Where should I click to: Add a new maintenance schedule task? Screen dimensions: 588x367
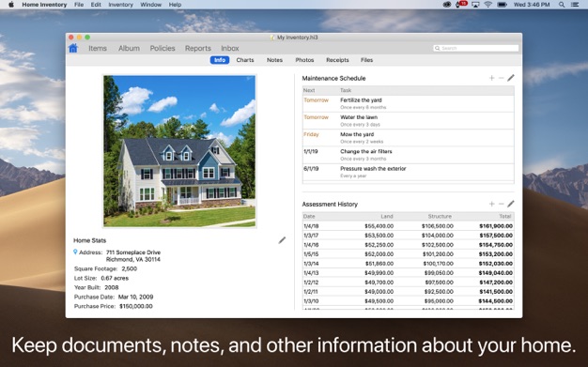click(x=491, y=78)
